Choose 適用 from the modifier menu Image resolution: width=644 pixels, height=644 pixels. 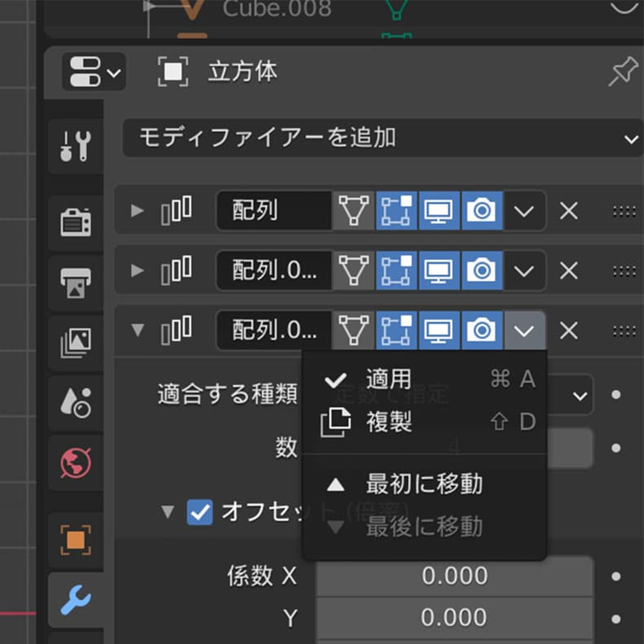[388, 379]
